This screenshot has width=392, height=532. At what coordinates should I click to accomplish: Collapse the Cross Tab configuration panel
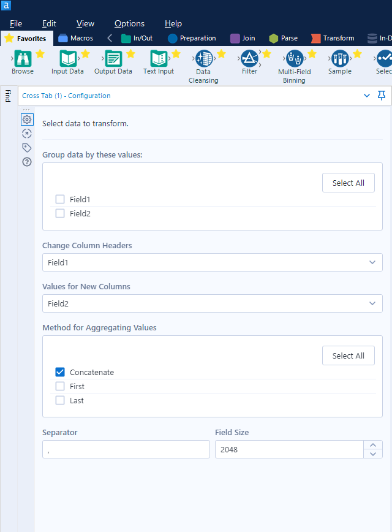(x=367, y=96)
